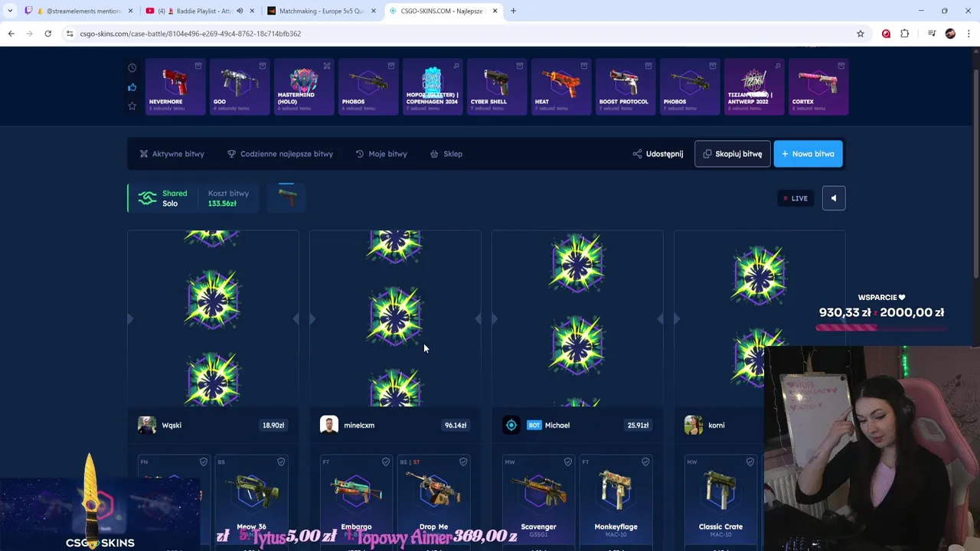Click the Michael bot target avatar
The width and height of the screenshot is (980, 551).
click(511, 425)
